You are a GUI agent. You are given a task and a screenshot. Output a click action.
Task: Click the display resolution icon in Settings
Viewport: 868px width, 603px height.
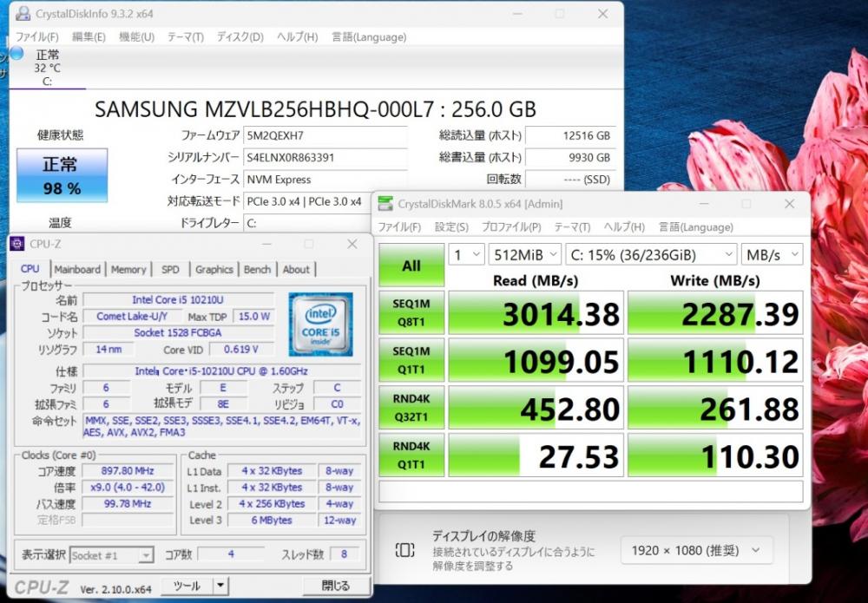click(x=404, y=550)
